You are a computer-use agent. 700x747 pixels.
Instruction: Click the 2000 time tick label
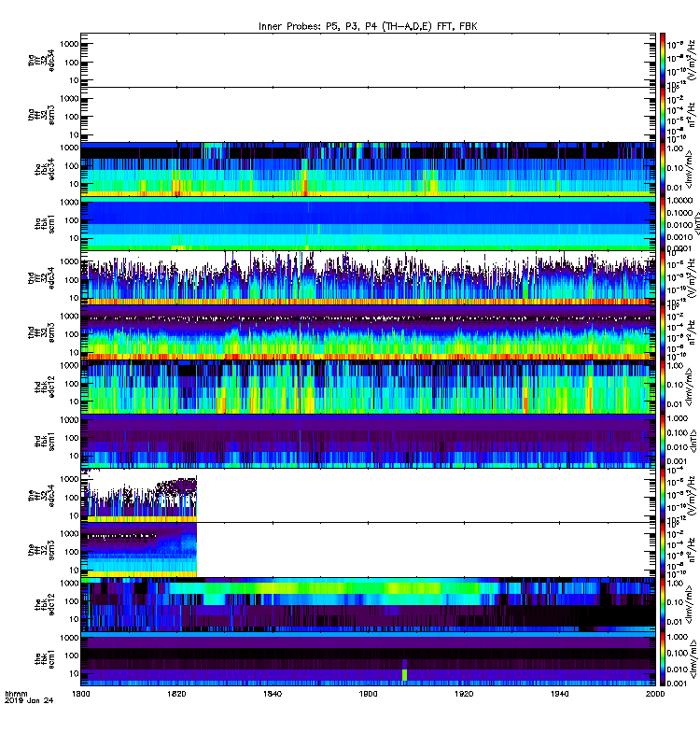click(x=655, y=694)
